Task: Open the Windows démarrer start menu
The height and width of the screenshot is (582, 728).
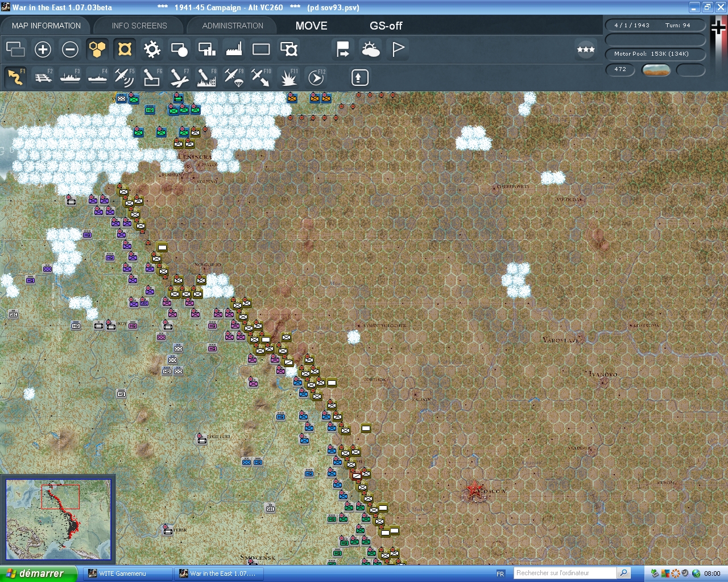Action: click(38, 573)
